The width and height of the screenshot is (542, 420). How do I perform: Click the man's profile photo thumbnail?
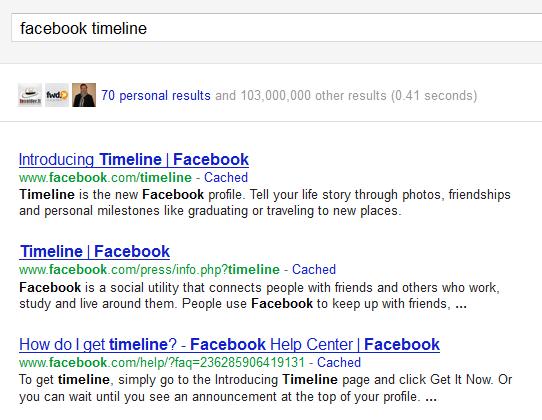[84, 95]
